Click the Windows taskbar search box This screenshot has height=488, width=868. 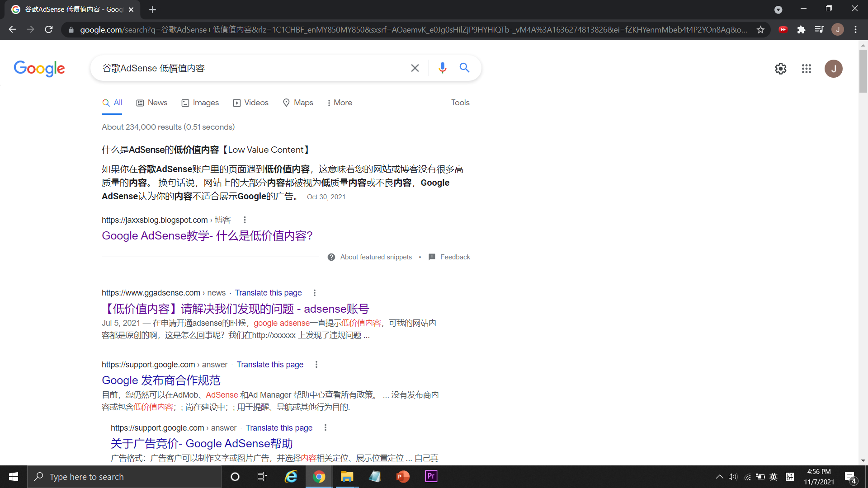pos(124,477)
